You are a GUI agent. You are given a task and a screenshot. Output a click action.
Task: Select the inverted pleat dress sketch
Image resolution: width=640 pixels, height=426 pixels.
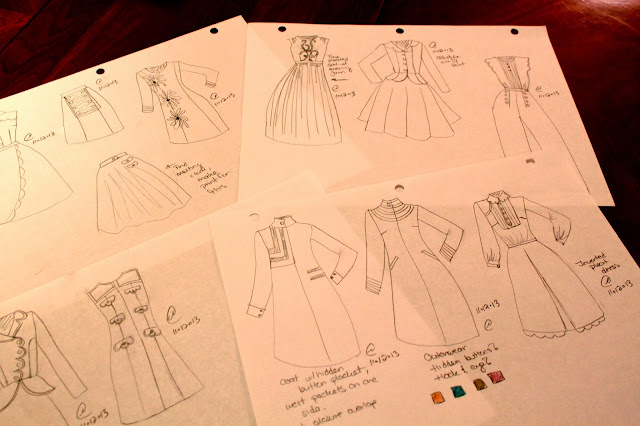pyautogui.click(x=538, y=265)
